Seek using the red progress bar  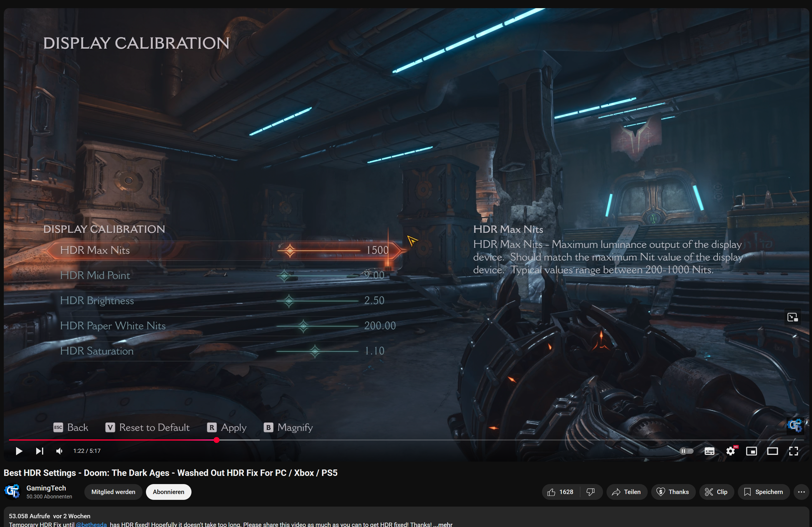(217, 440)
